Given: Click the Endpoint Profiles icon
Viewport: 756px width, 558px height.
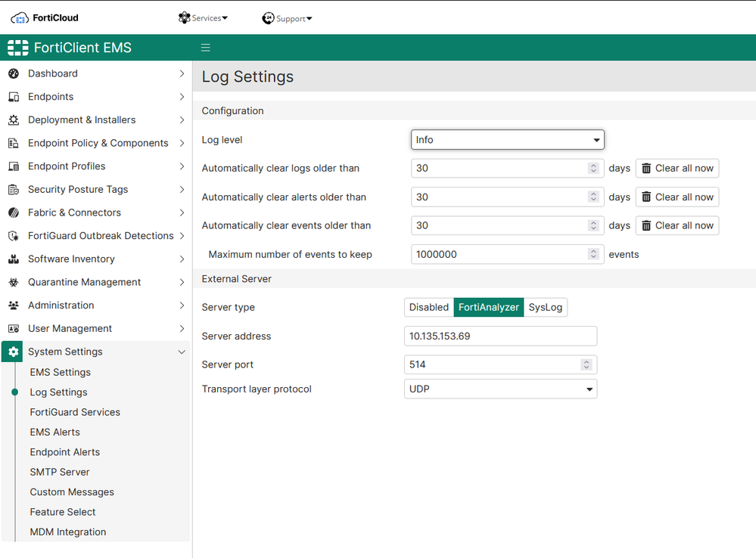Looking at the screenshot, I should tap(14, 166).
